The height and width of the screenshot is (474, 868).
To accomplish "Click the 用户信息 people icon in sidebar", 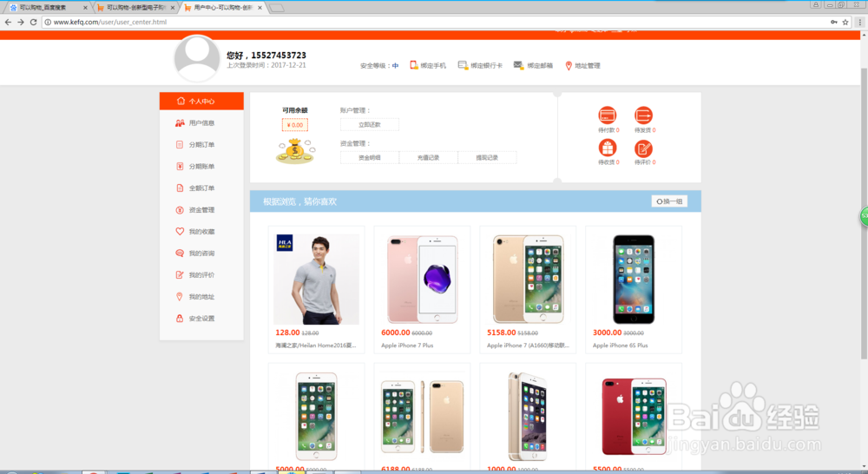I will [180, 123].
